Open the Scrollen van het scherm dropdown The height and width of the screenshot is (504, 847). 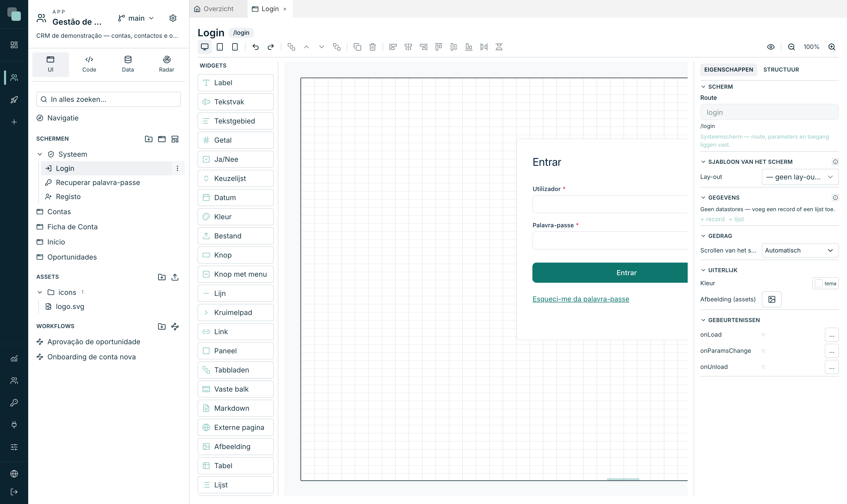800,250
